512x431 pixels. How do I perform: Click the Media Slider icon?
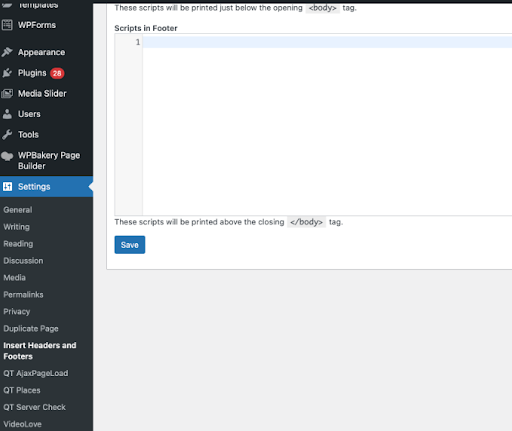coord(7,94)
